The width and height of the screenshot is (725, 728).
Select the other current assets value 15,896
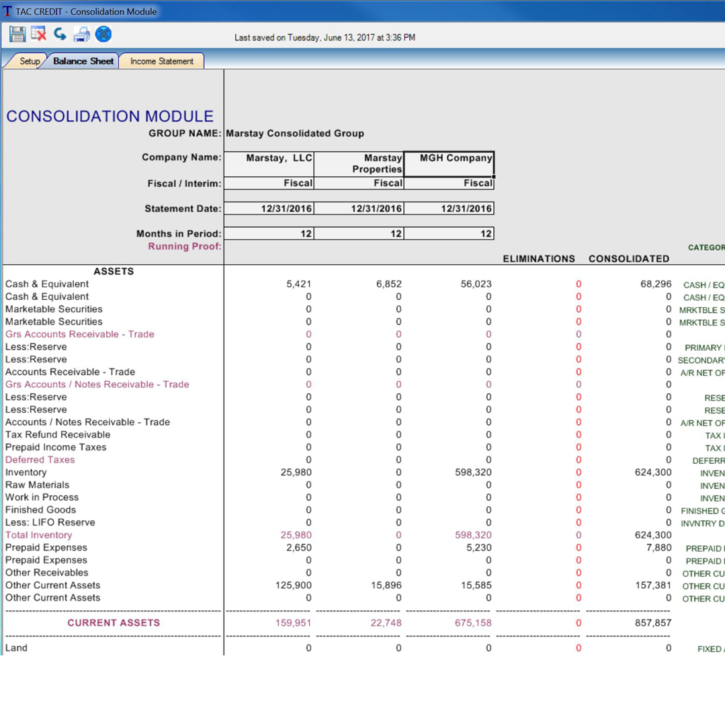(x=386, y=585)
